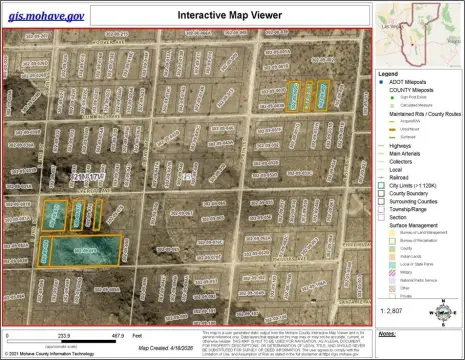Click the COUNTY Mileposts legend label
Screen dimensions: 465x360
[411, 90]
